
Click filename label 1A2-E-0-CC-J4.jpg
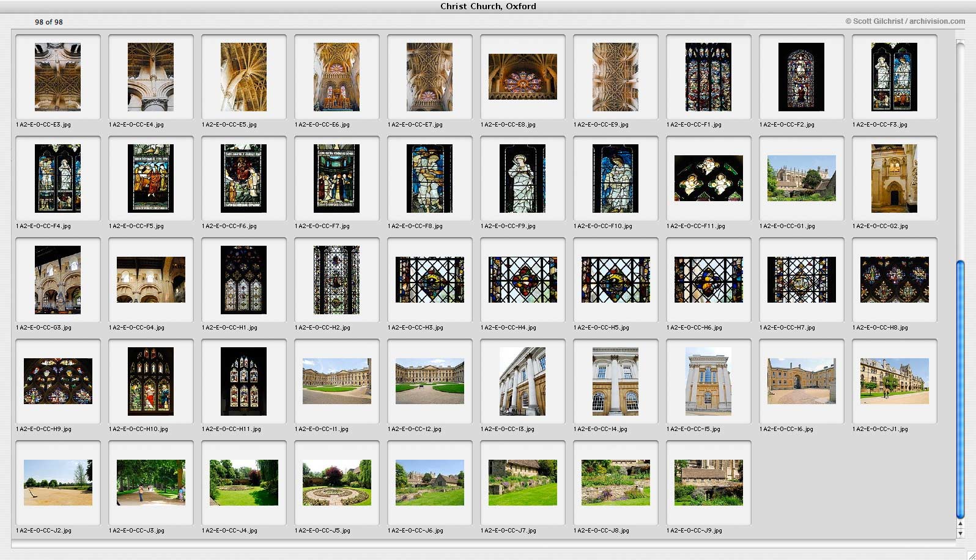(230, 531)
